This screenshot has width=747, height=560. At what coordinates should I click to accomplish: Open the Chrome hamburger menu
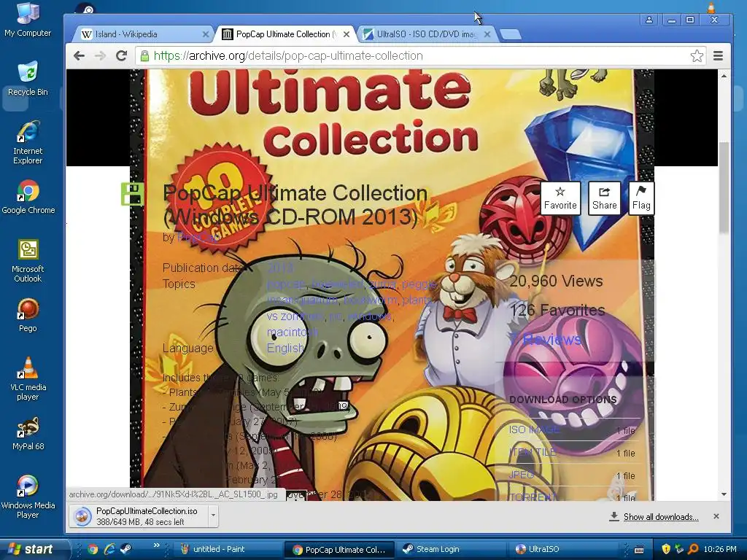pyautogui.click(x=718, y=55)
